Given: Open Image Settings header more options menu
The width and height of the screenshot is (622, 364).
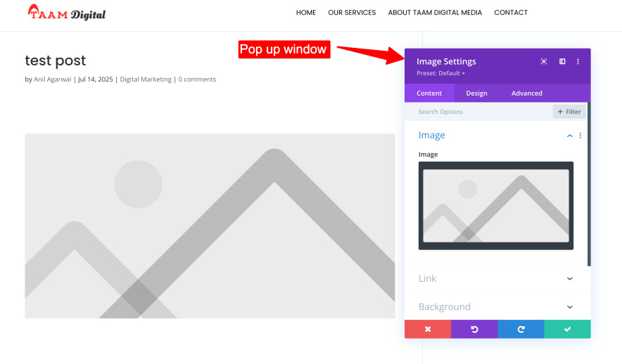Looking at the screenshot, I should click(578, 61).
